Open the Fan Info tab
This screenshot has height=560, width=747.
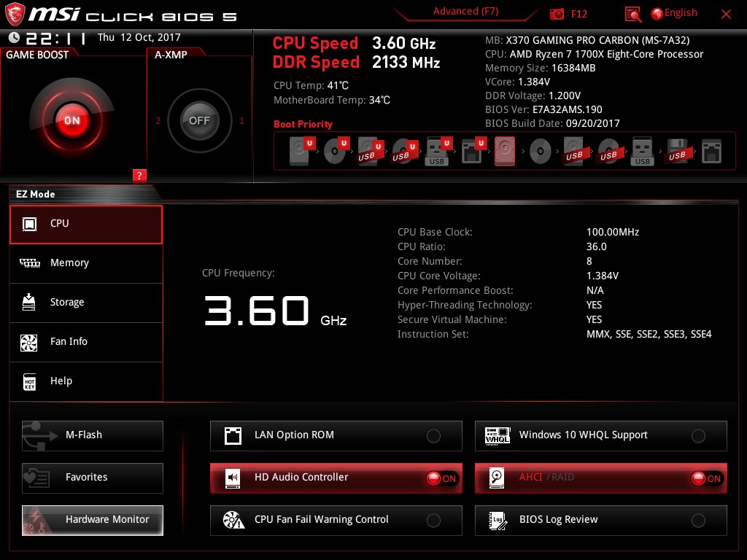click(86, 342)
